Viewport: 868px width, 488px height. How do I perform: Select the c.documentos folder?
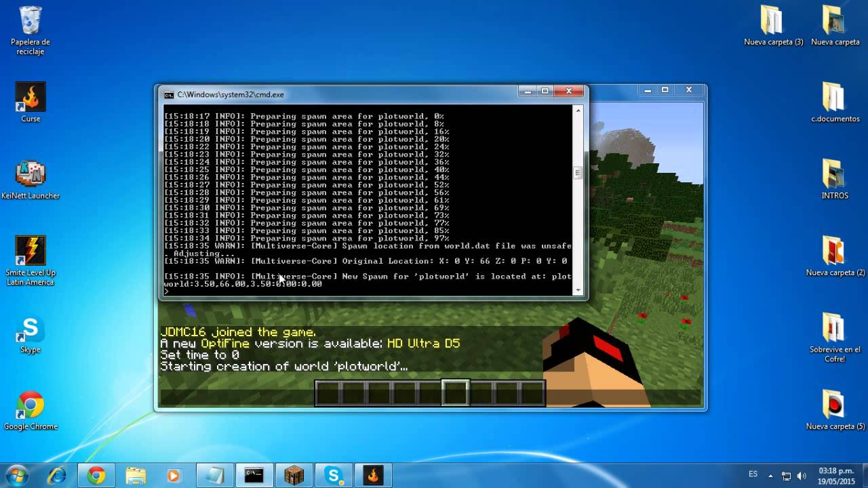pos(835,102)
